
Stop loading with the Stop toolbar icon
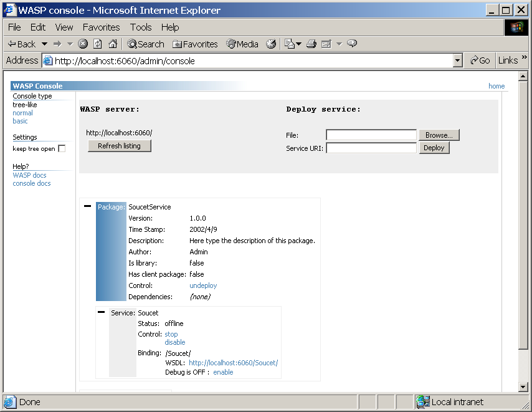tap(83, 44)
